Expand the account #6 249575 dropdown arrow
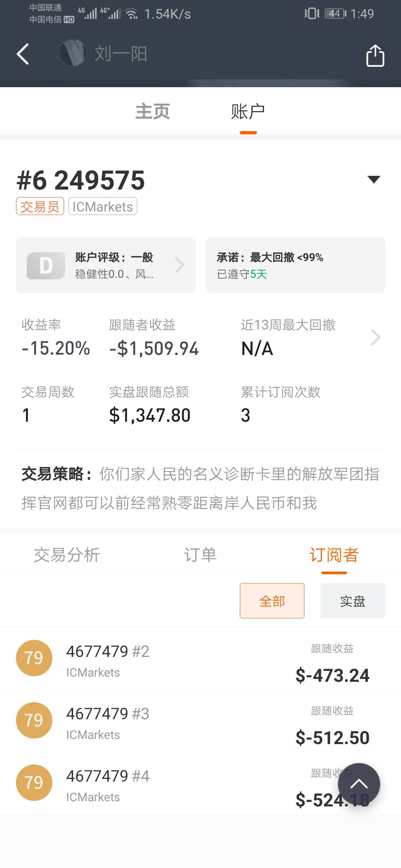 374,180
